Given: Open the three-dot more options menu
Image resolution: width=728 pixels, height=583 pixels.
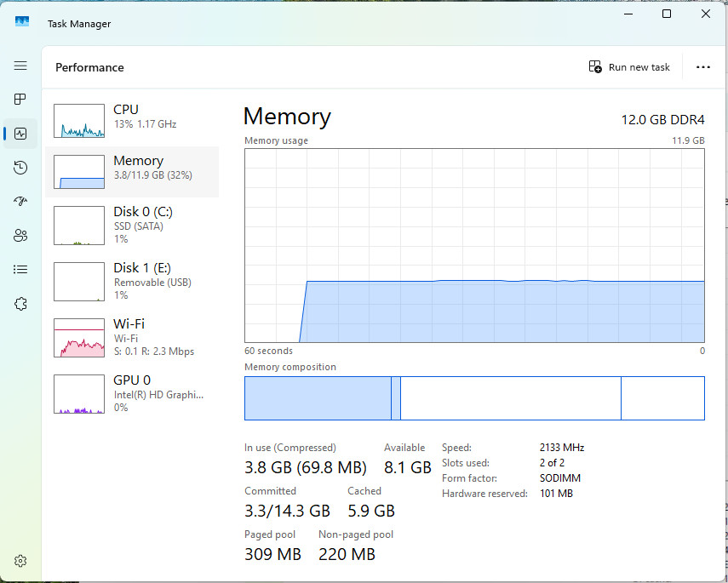Looking at the screenshot, I should (x=703, y=67).
